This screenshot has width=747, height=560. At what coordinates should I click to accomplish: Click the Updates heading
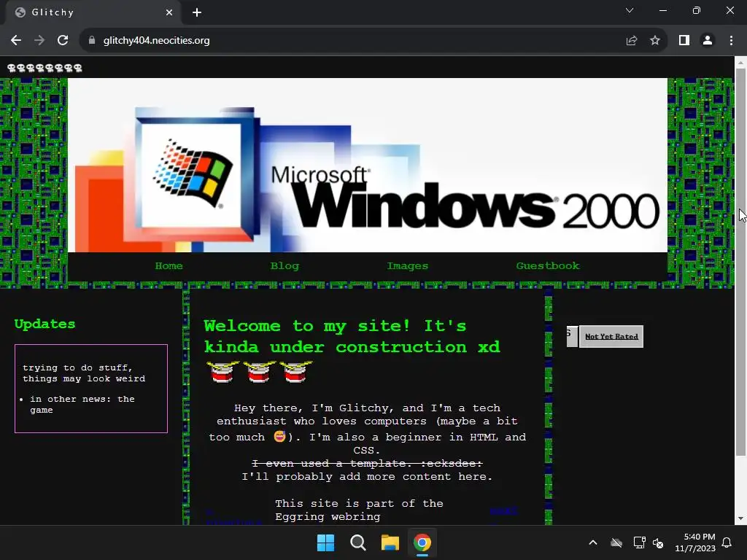point(44,324)
